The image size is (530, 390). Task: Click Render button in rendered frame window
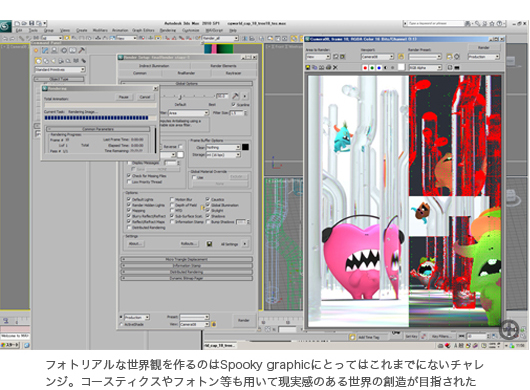point(483,48)
